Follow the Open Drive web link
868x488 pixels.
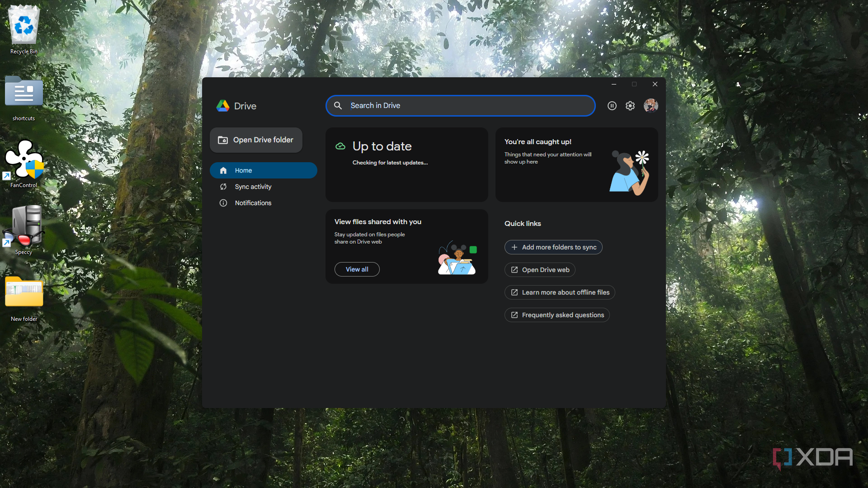[540, 270]
